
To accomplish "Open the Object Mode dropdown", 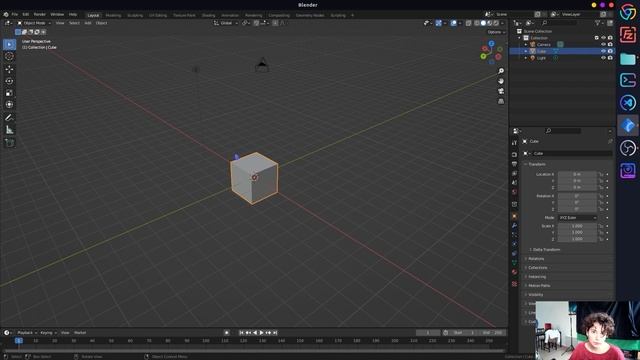I will coord(34,23).
